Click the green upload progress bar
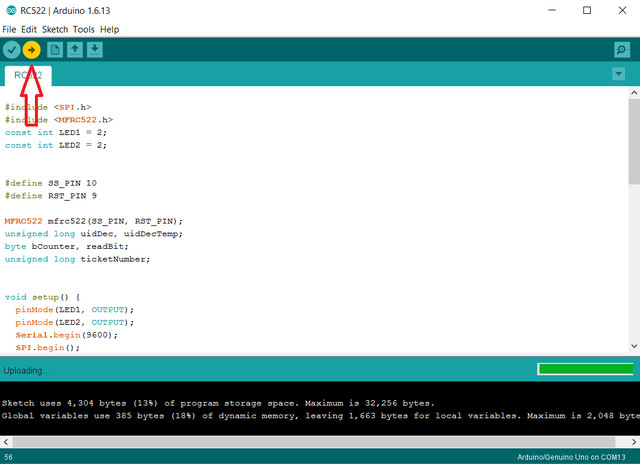This screenshot has height=464, width=640. pyautogui.click(x=584, y=369)
